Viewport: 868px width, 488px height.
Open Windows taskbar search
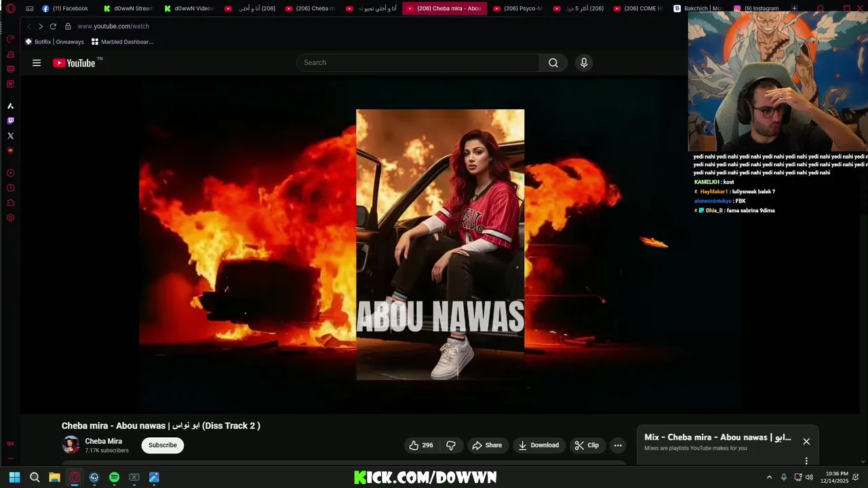click(35, 477)
